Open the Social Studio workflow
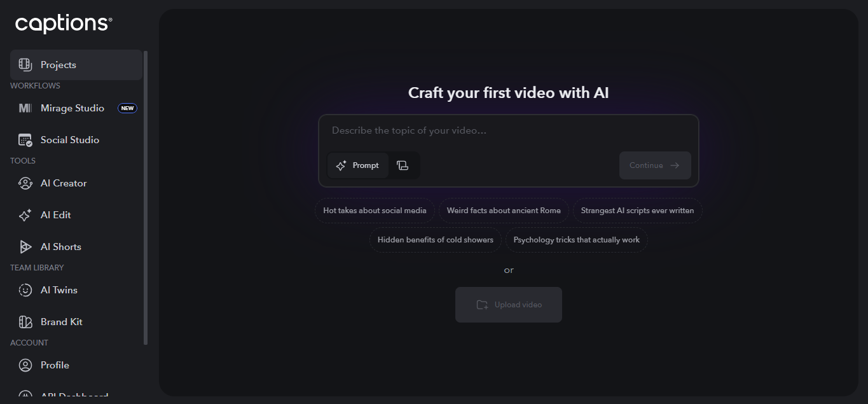 [x=70, y=139]
